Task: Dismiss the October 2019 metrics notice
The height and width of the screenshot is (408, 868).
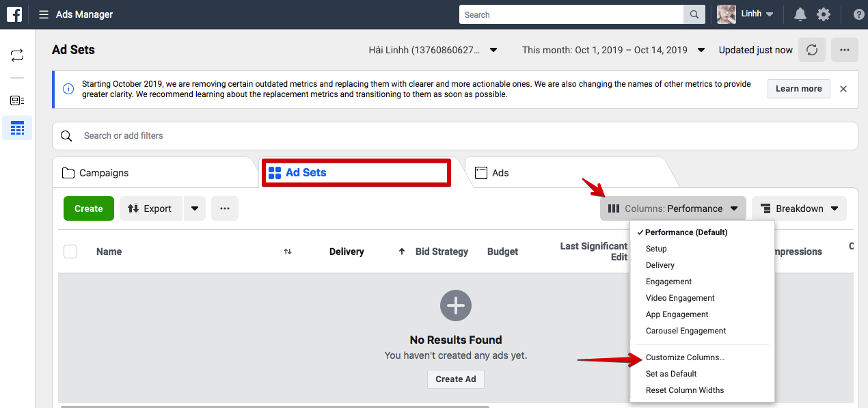Action: 843,89
